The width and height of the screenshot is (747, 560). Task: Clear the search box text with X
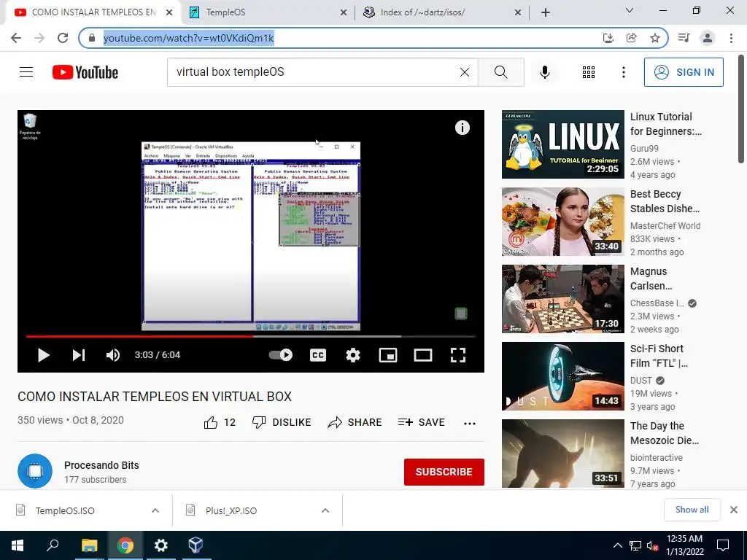465,72
